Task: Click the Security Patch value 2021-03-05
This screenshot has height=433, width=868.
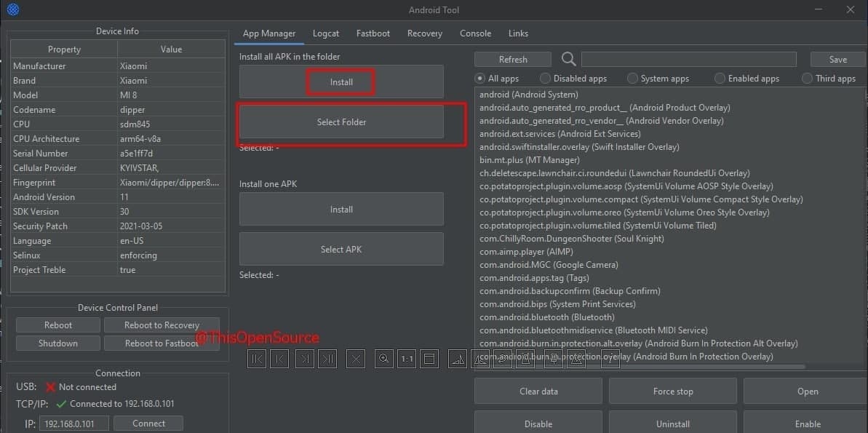Action: tap(141, 226)
